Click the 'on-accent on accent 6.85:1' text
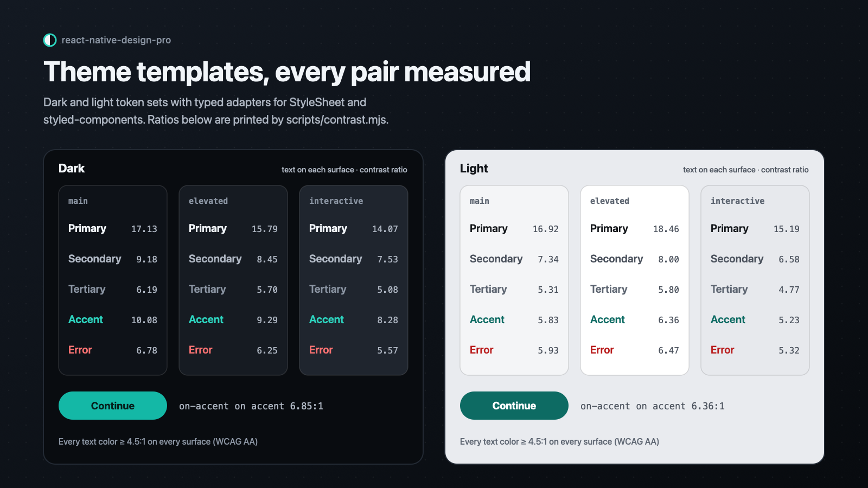868x488 pixels. tap(251, 406)
